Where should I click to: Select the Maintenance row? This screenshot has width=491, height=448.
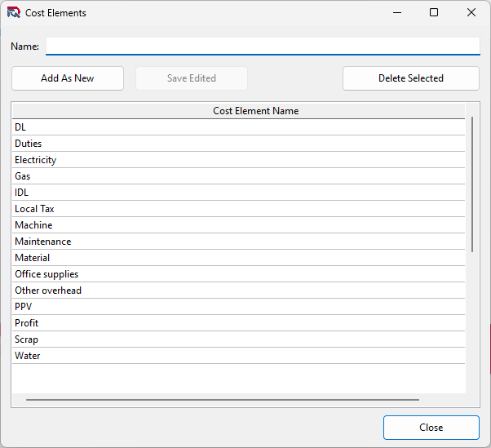point(239,242)
